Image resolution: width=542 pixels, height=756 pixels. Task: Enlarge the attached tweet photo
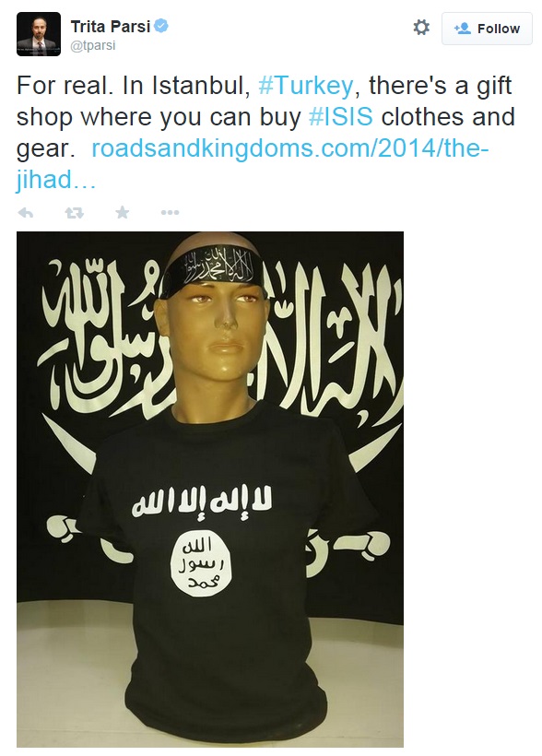pos(210,490)
